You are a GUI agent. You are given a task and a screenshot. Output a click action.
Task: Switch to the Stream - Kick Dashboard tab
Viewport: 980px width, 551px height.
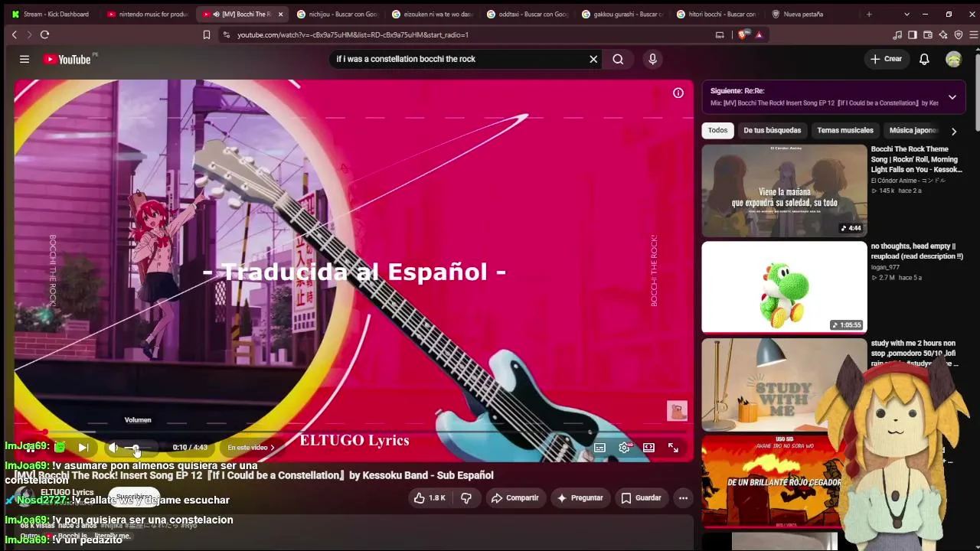(x=51, y=14)
